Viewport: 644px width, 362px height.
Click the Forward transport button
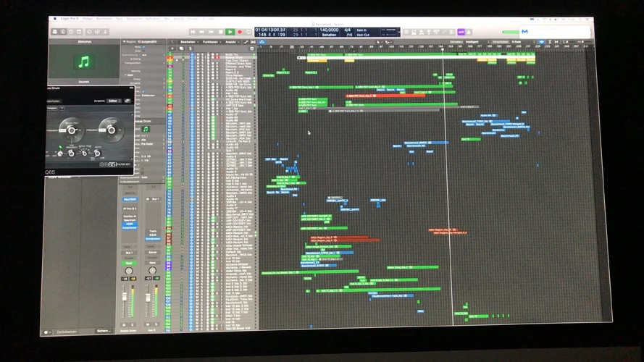click(x=211, y=32)
